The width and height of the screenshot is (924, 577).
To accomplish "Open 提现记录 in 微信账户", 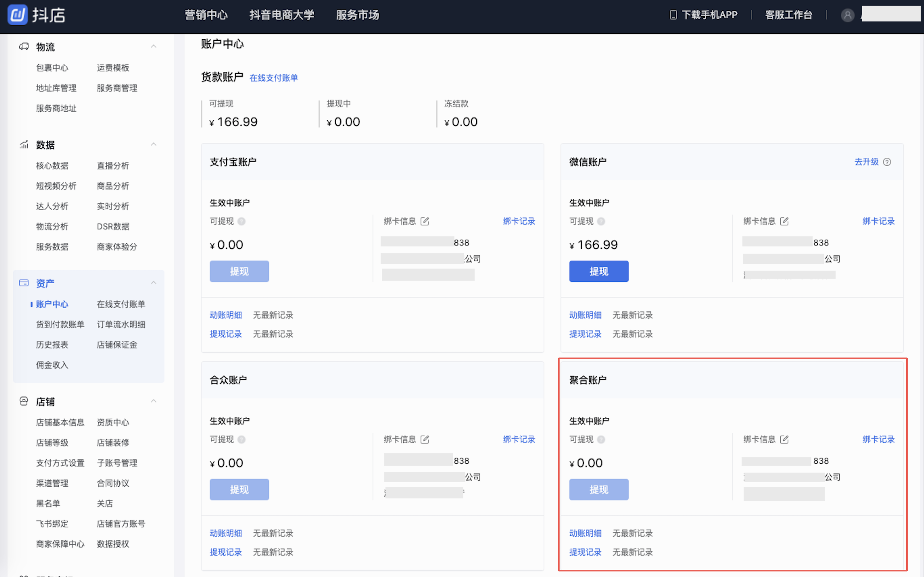I will coord(586,334).
